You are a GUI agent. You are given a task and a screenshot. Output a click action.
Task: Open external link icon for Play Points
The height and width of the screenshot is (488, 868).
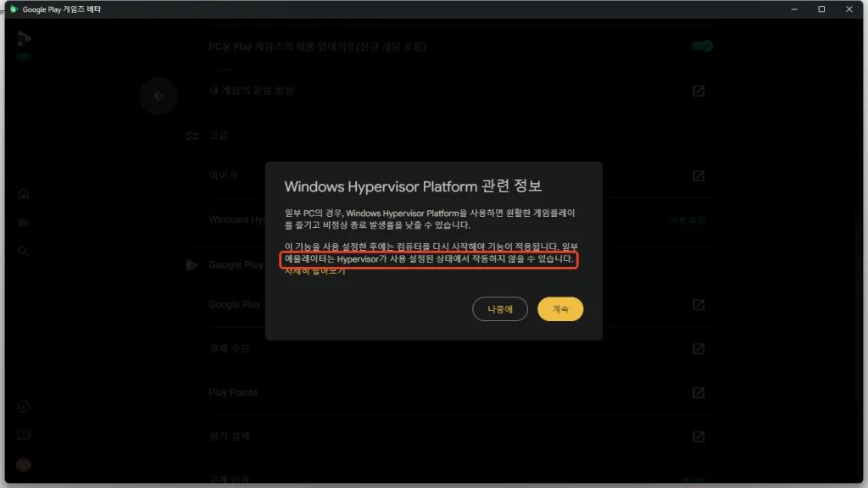pos(698,393)
